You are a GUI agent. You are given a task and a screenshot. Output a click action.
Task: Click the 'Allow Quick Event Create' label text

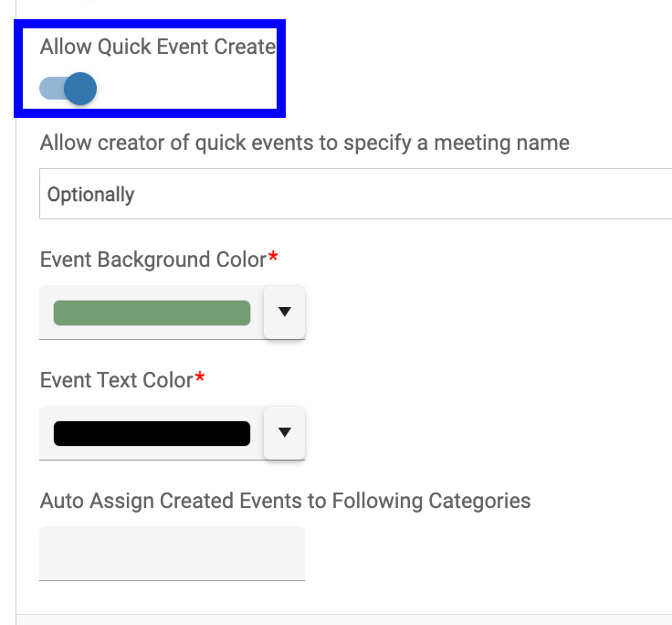pos(157,47)
